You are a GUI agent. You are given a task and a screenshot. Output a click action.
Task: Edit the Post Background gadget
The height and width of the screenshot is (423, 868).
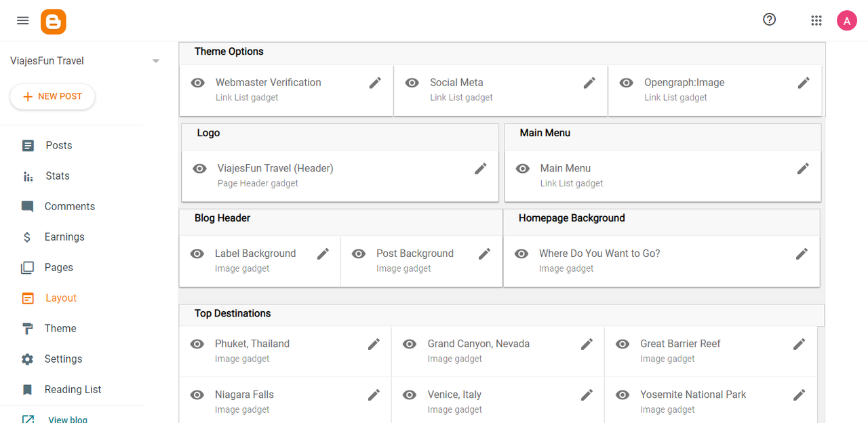(484, 254)
